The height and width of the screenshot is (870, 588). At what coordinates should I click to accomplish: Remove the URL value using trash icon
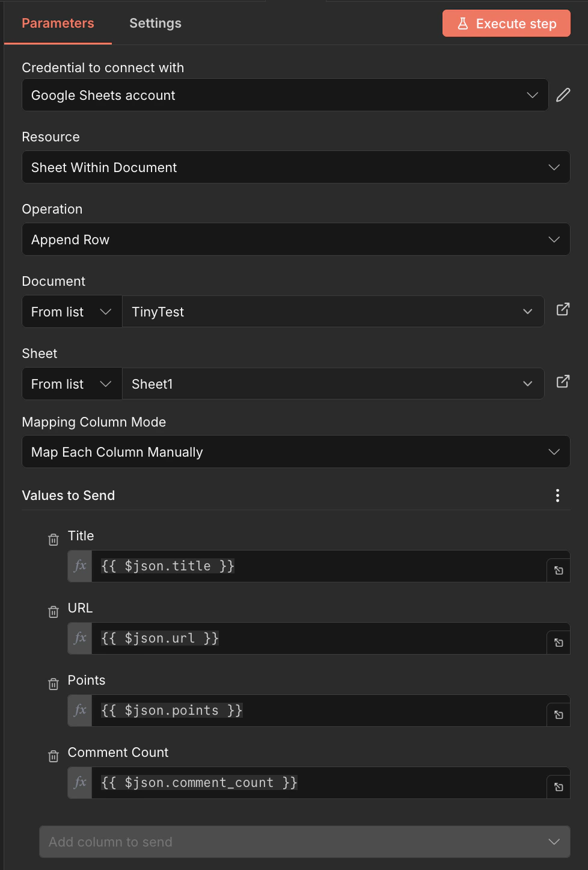coord(53,611)
